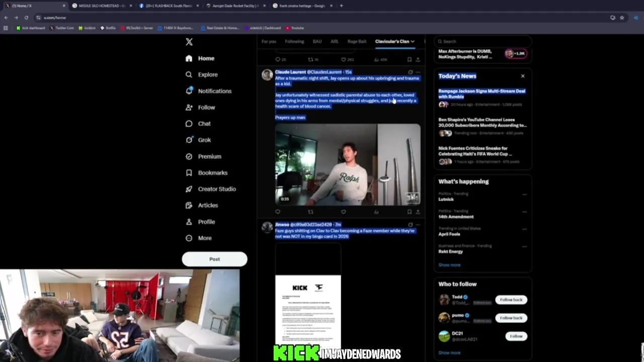Repost the top post above Claude Laurent's
This screenshot has width=644, height=362.
(313, 59)
